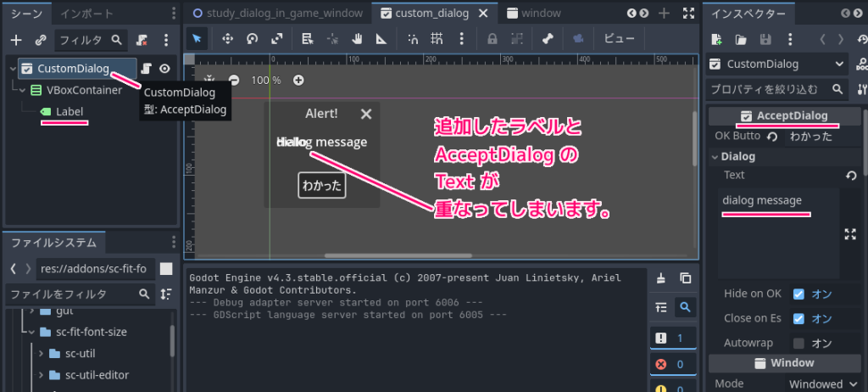
Task: Activate the Select Mode arrow tool
Action: [x=197, y=38]
